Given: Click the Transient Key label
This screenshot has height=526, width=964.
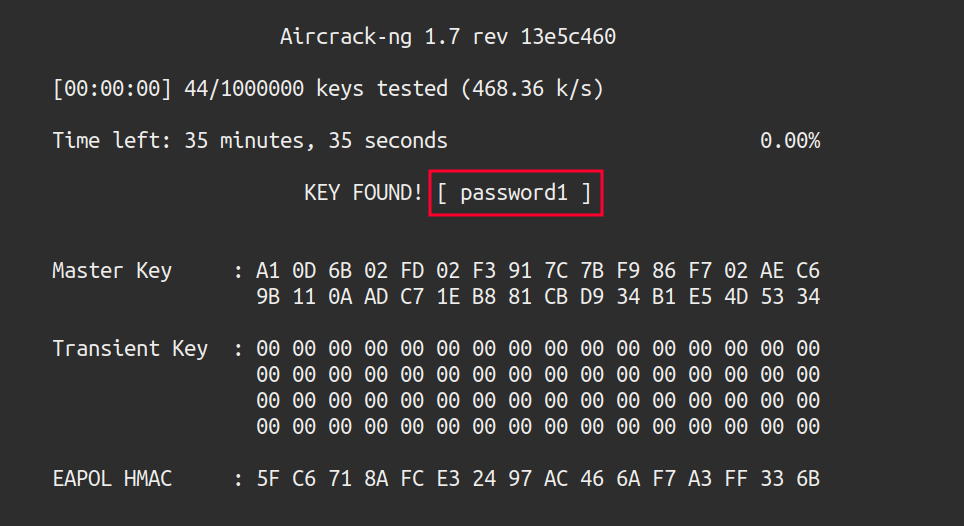Looking at the screenshot, I should point(130,349).
